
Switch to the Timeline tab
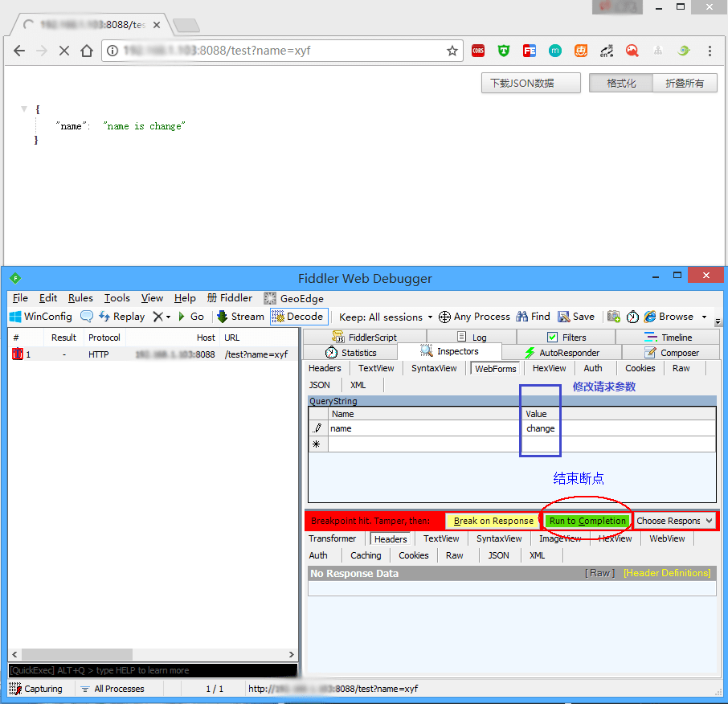tap(668, 338)
